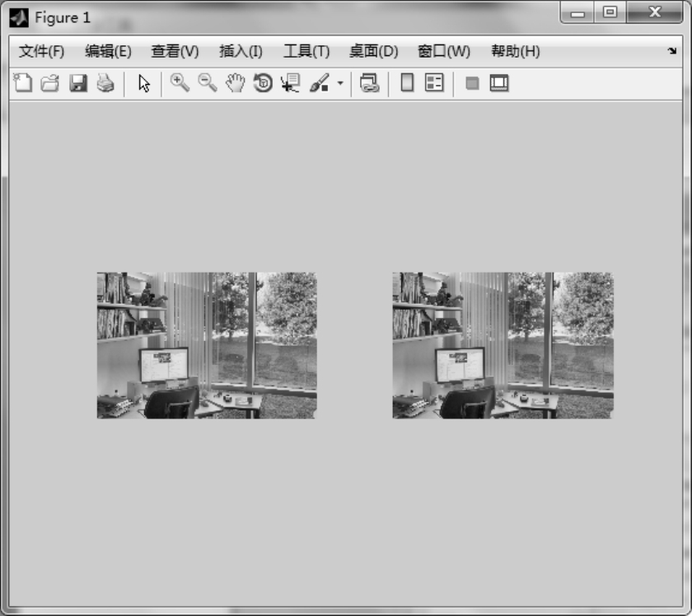The width and height of the screenshot is (692, 616).
Task: Select the Data Cursor tool
Action: pos(290,82)
